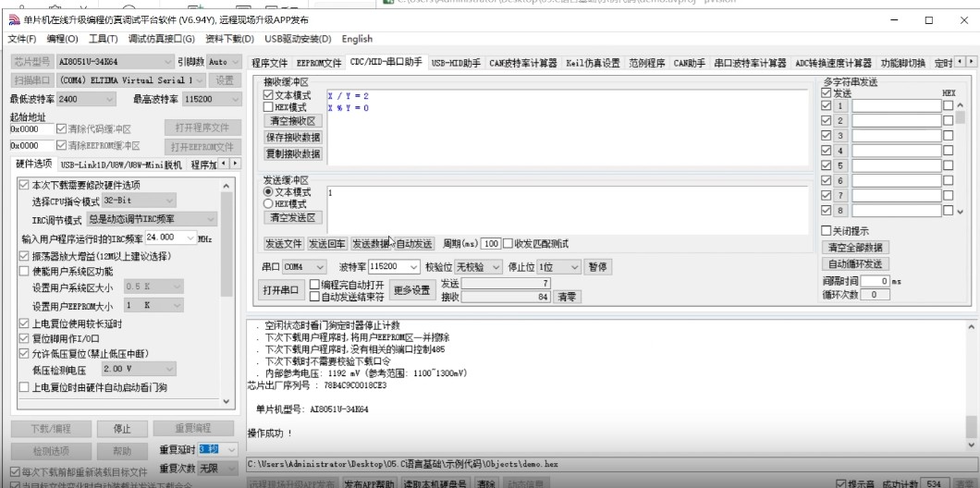Open the 校验位 无校验 dropdown
This screenshot has width=980, height=488.
478,267
